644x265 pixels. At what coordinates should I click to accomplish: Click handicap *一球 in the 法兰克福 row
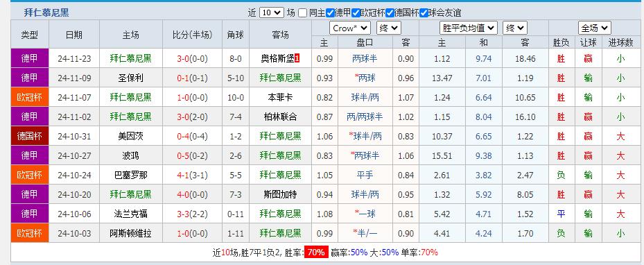[x=365, y=214]
